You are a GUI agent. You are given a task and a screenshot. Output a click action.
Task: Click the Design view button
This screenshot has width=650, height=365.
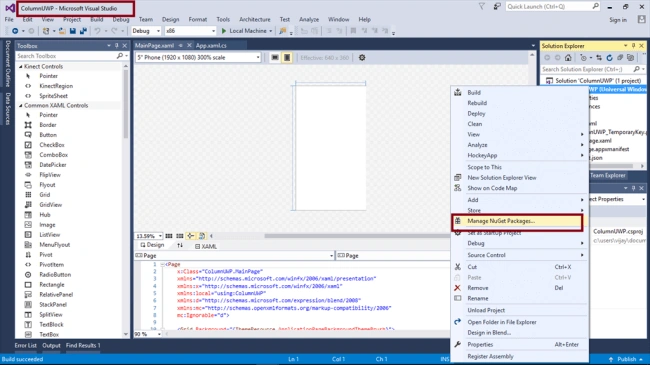(152, 245)
